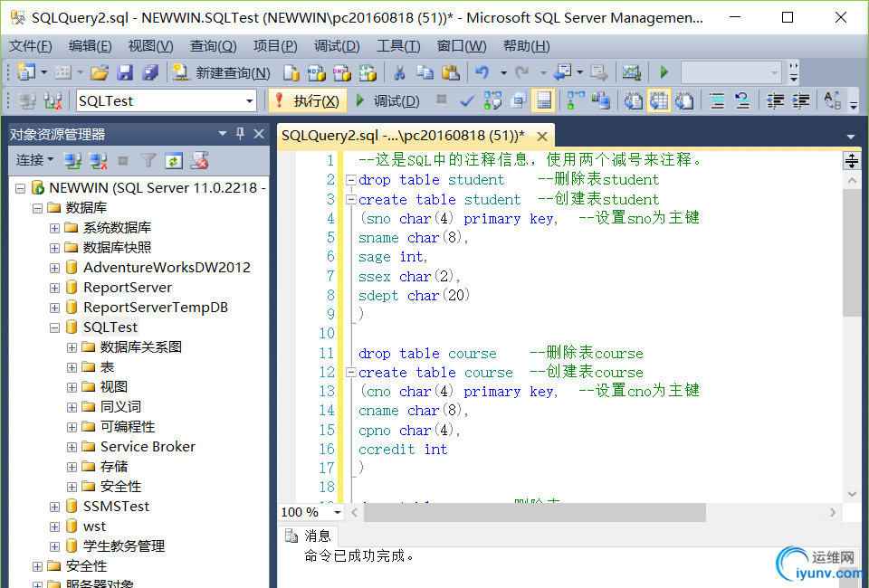869x588 pixels.
Task: Click Comment out selected lines icon
Action: [x=717, y=100]
